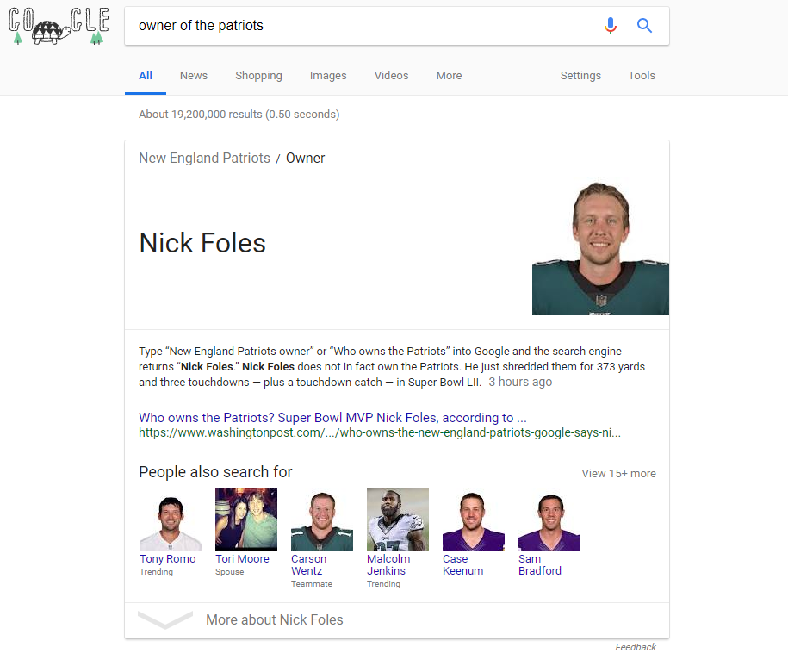Open Tori Moore's photo thumbnail
The height and width of the screenshot is (672, 788).
click(x=246, y=520)
